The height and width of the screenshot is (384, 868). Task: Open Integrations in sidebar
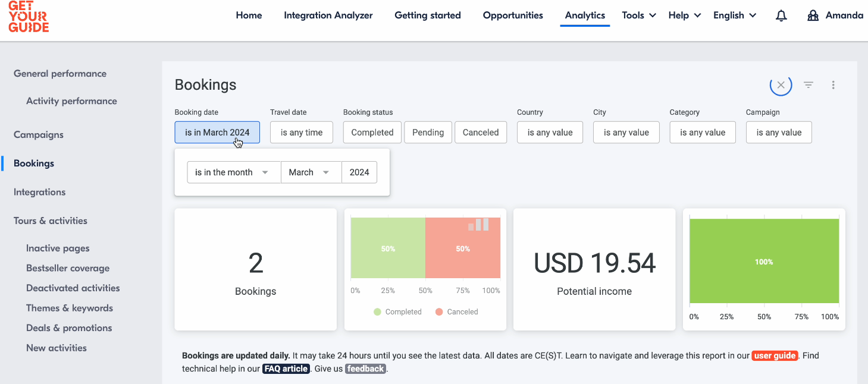(x=40, y=192)
